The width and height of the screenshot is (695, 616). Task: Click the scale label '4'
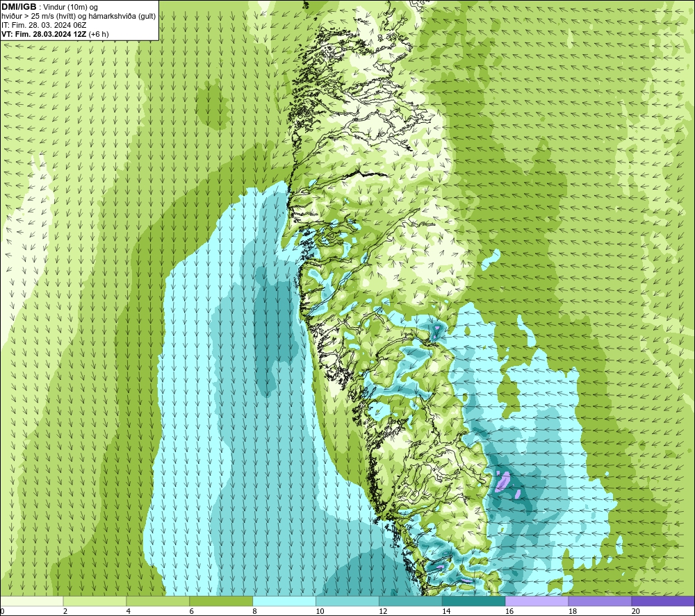pos(129,611)
